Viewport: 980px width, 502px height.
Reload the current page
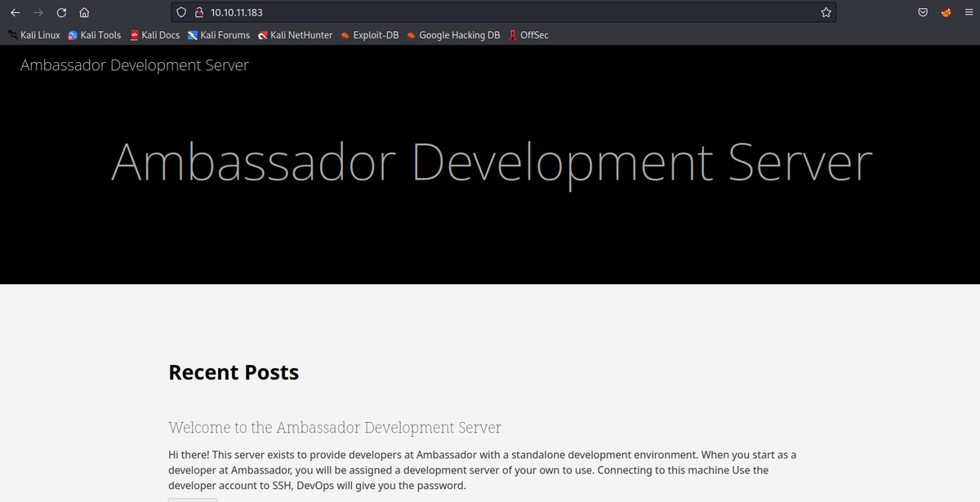(x=61, y=12)
